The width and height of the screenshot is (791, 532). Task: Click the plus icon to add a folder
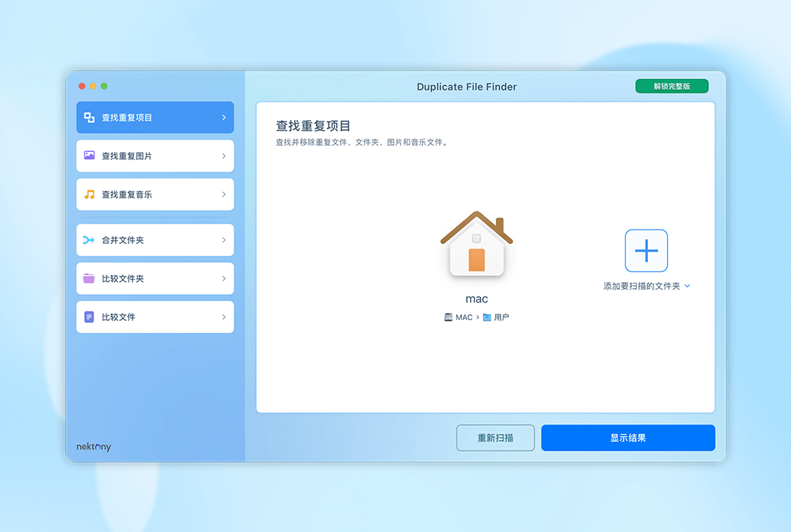pos(646,251)
